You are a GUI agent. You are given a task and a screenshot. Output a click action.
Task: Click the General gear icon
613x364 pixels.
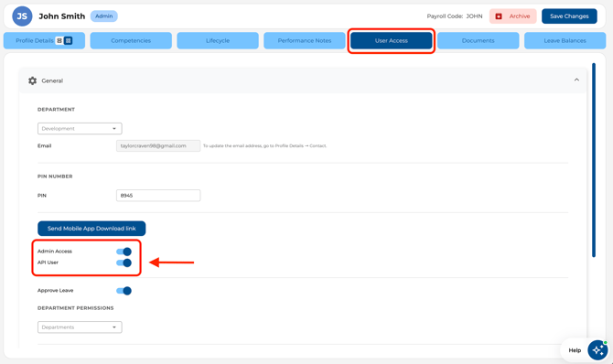[x=32, y=80]
